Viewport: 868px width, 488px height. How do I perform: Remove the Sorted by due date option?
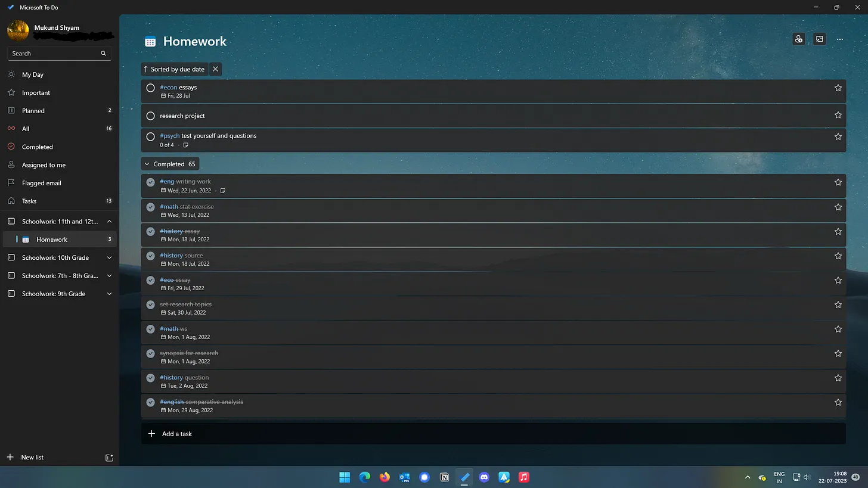[215, 69]
